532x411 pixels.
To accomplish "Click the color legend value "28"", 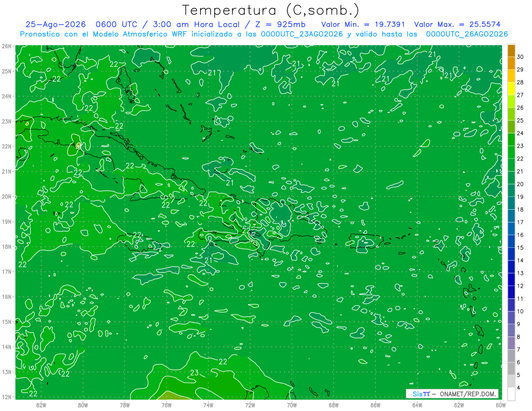I will [520, 82].
